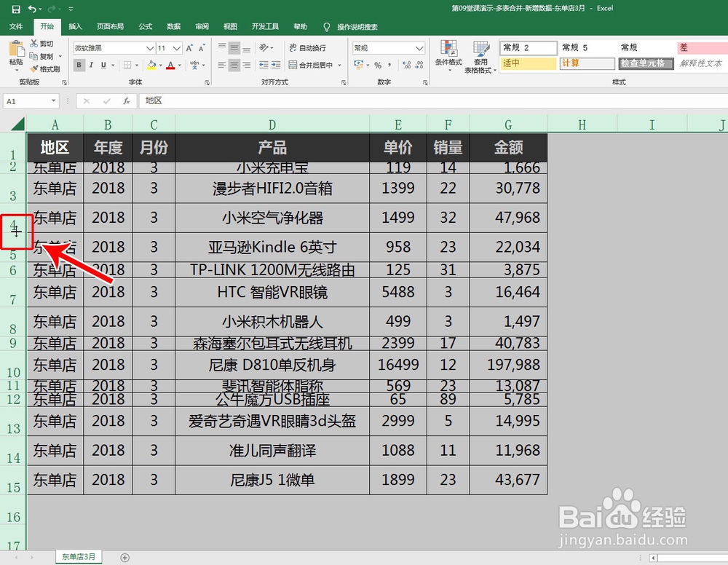Apply percent style format

coord(378,65)
